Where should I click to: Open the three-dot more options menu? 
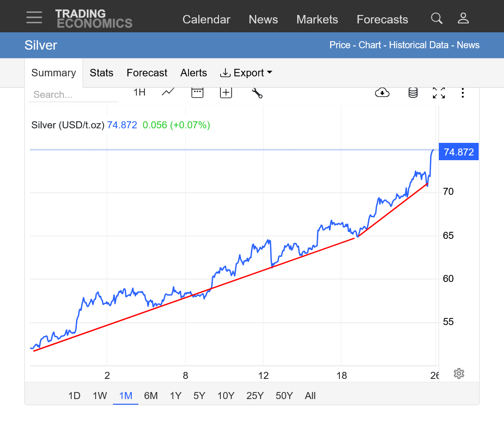tap(463, 93)
